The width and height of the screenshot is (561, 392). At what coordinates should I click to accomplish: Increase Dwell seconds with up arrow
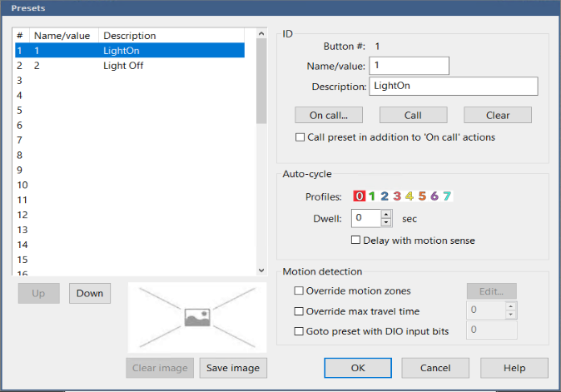[386, 214]
